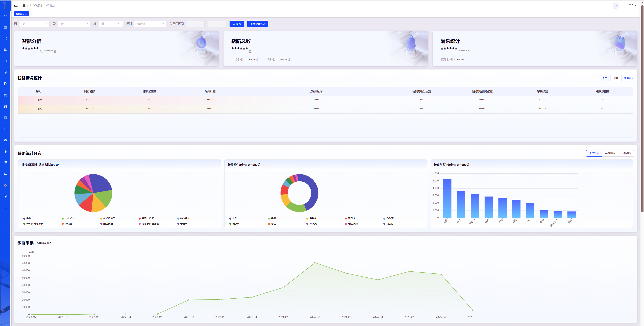
Task: Click the edit pencil sidebar icon
Action: point(5,39)
